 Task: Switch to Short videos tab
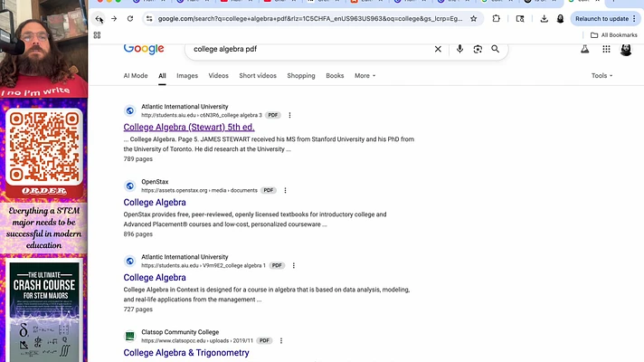tap(258, 76)
